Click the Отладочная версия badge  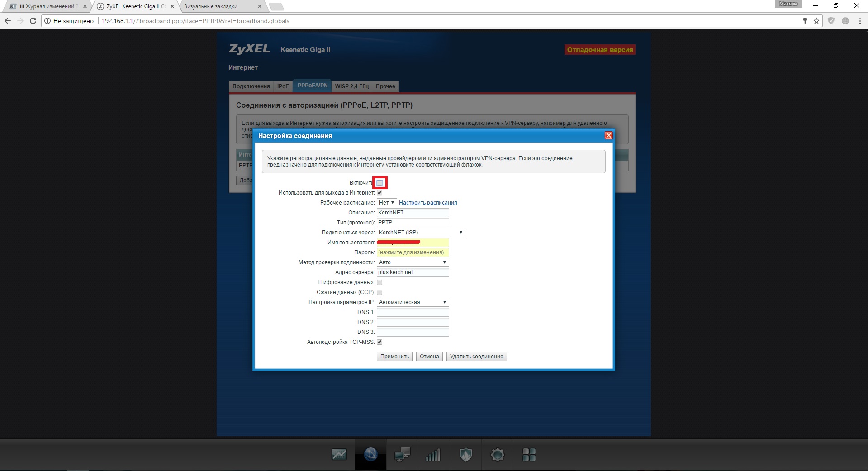pyautogui.click(x=600, y=50)
